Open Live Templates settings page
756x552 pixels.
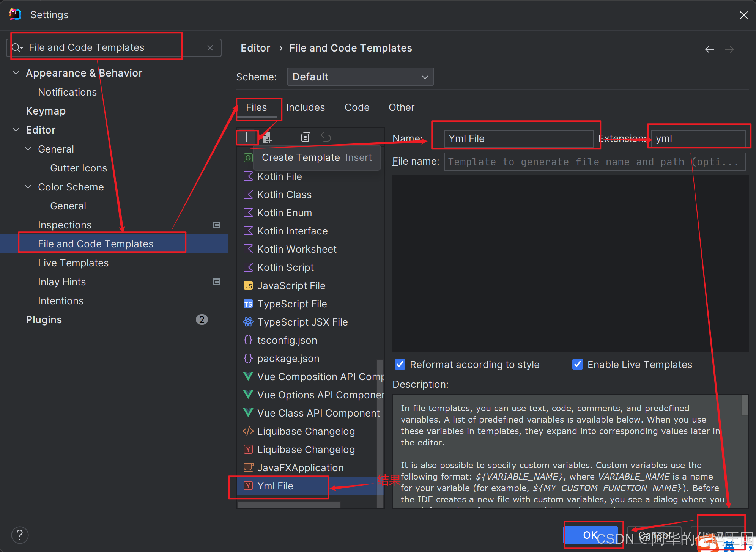(73, 263)
